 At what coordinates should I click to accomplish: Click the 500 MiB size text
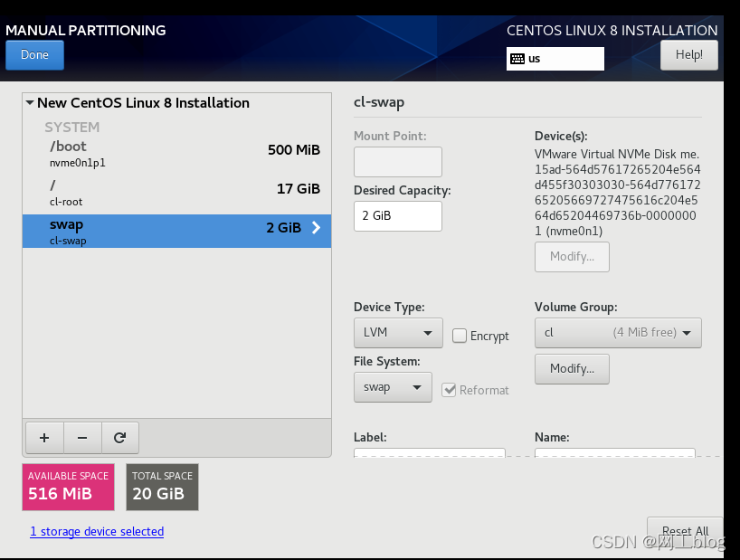(x=294, y=150)
